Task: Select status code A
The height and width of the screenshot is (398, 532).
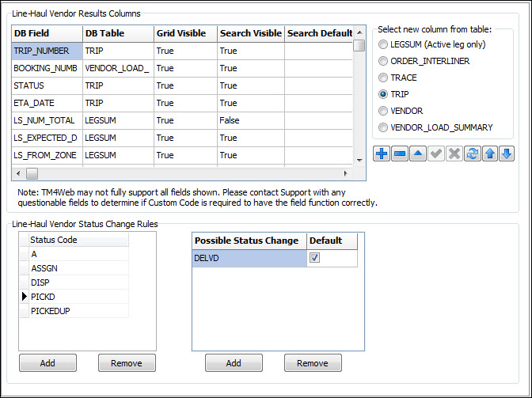Action: click(x=78, y=254)
